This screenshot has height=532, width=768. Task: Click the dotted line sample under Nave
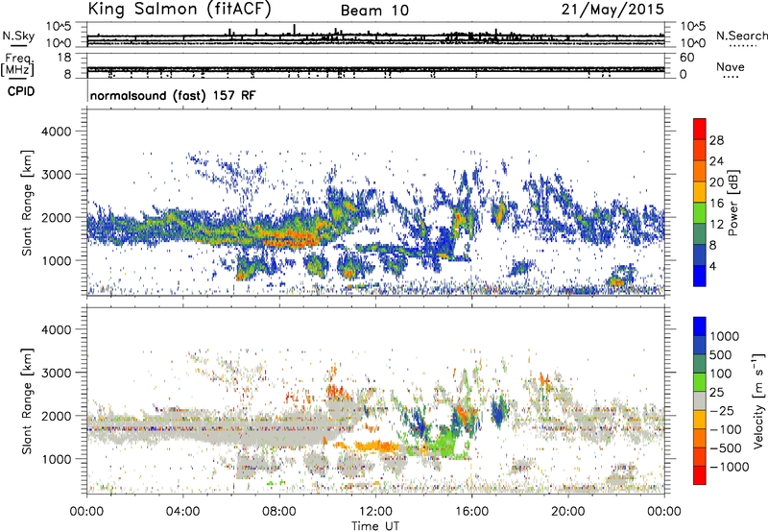point(731,77)
